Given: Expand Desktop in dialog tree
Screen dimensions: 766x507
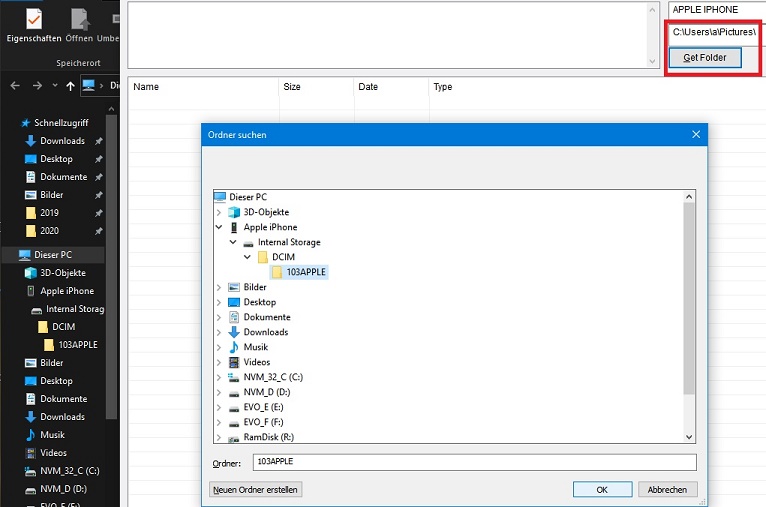Looking at the screenshot, I should [219, 302].
